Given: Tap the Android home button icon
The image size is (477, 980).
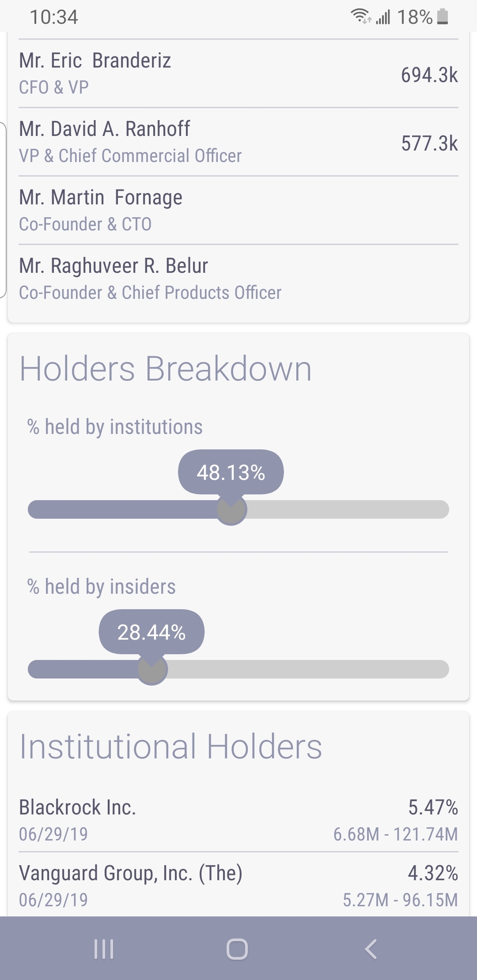Looking at the screenshot, I should point(237,949).
